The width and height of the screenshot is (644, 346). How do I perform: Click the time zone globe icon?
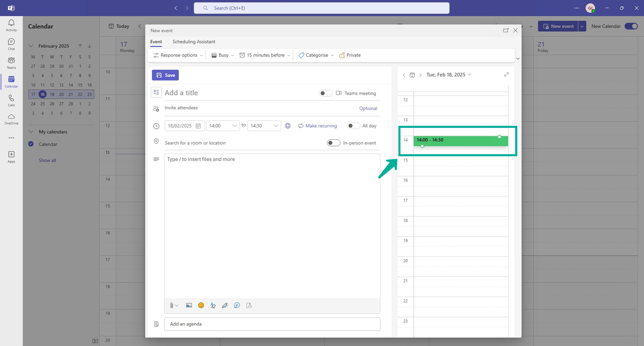[x=288, y=126]
